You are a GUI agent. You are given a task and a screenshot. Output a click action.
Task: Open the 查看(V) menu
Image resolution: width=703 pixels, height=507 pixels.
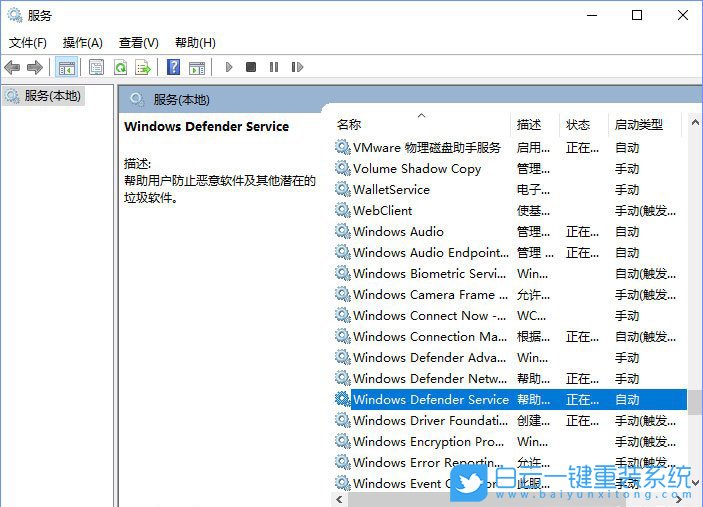(139, 43)
